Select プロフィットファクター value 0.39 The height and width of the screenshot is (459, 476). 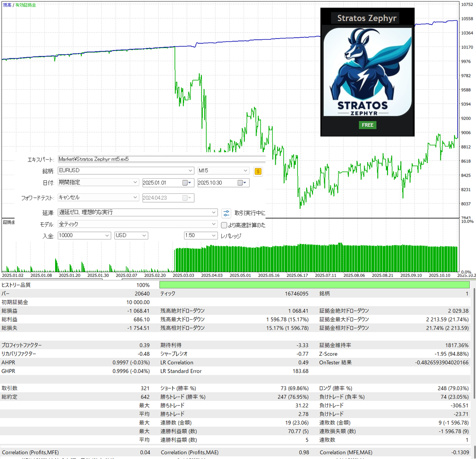click(144, 345)
